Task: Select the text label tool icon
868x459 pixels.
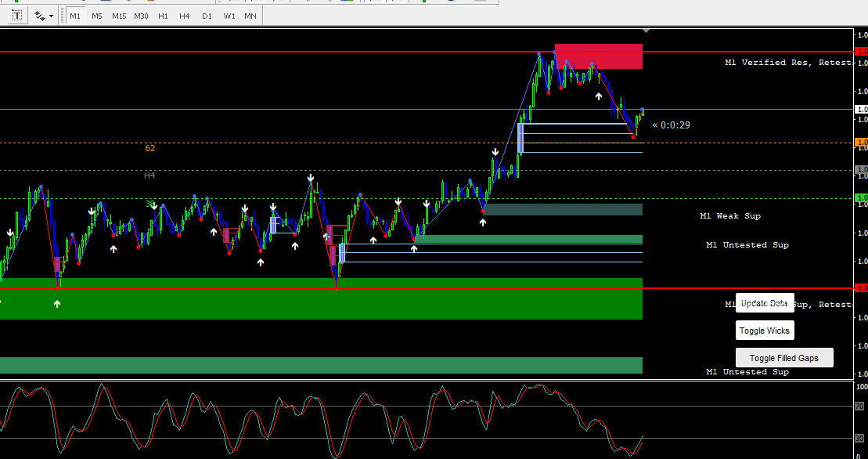Action: 17,16
